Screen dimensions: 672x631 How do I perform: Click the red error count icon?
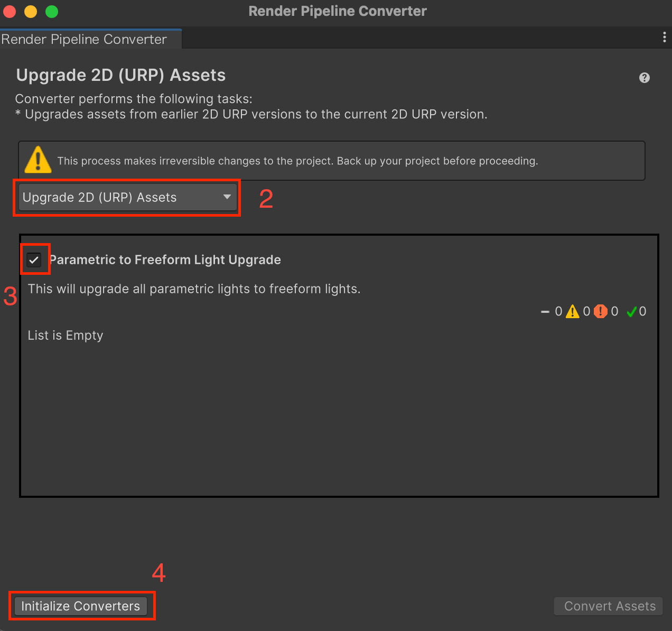click(x=600, y=312)
